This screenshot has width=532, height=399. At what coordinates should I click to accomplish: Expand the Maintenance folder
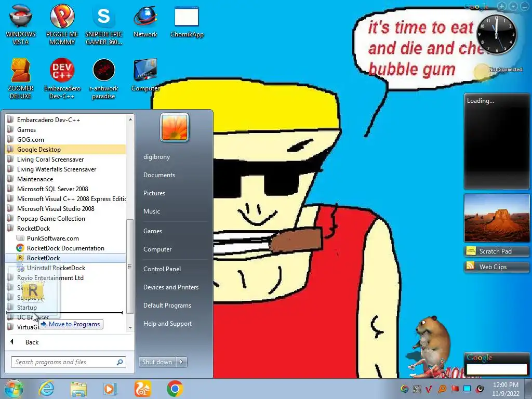65,179
